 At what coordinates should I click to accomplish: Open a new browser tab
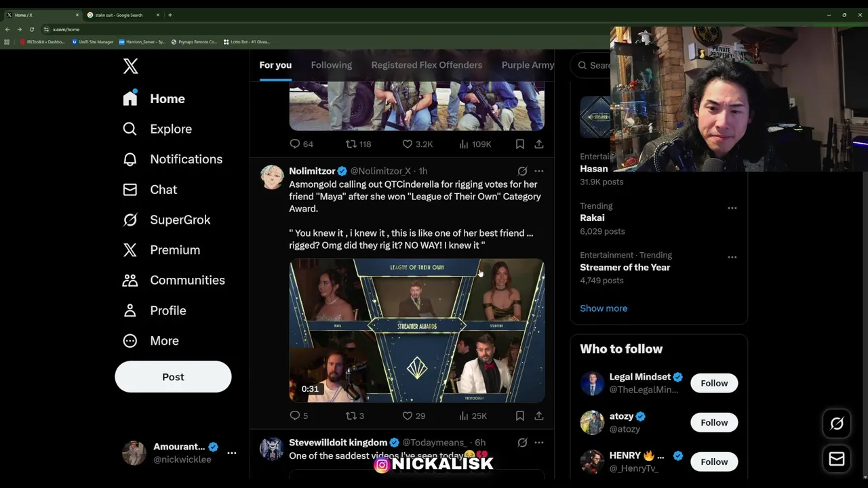pyautogui.click(x=170, y=15)
